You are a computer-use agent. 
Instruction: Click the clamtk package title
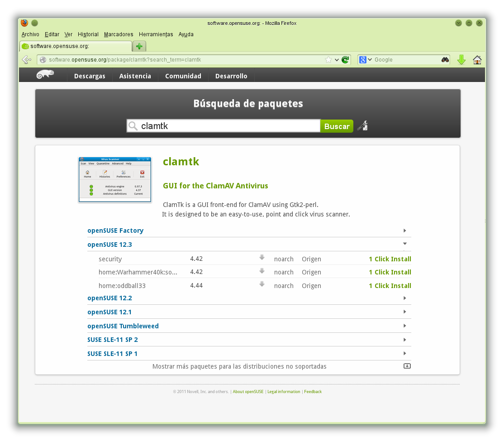coord(181,162)
